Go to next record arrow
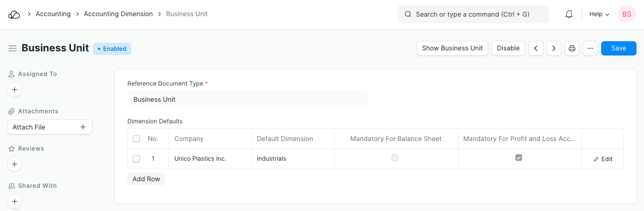644x211 pixels. tap(554, 48)
